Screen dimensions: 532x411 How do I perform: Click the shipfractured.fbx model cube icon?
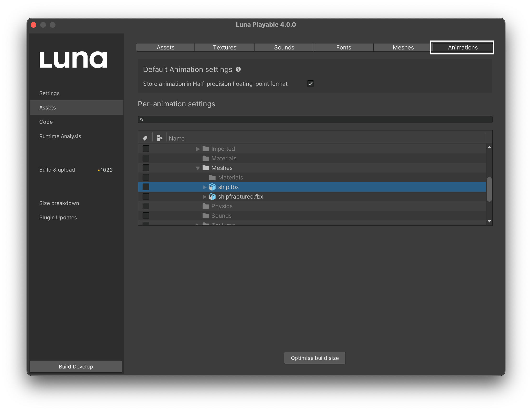click(x=212, y=196)
